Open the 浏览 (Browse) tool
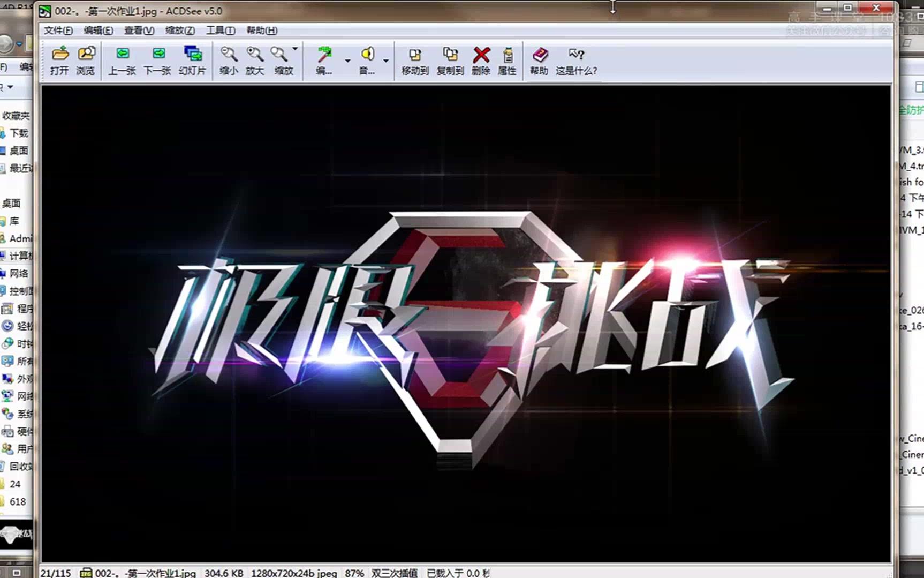The width and height of the screenshot is (924, 578). coord(86,54)
